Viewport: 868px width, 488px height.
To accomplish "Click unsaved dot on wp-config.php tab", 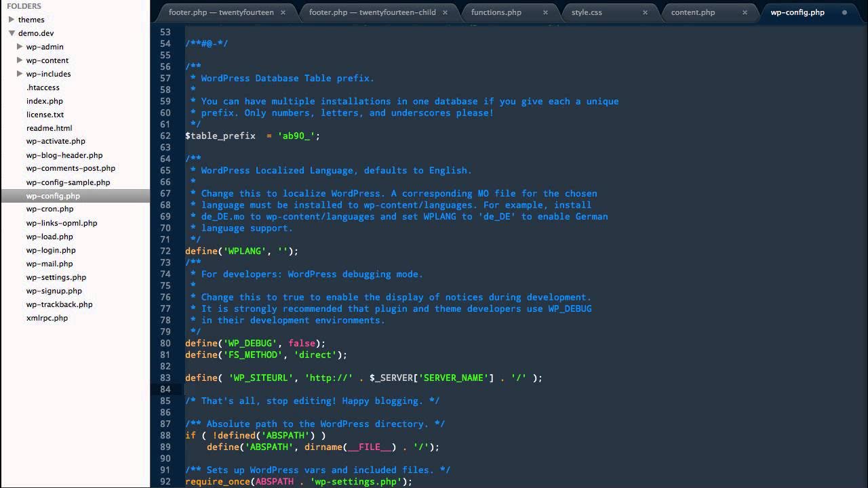I will pyautogui.click(x=844, y=12).
